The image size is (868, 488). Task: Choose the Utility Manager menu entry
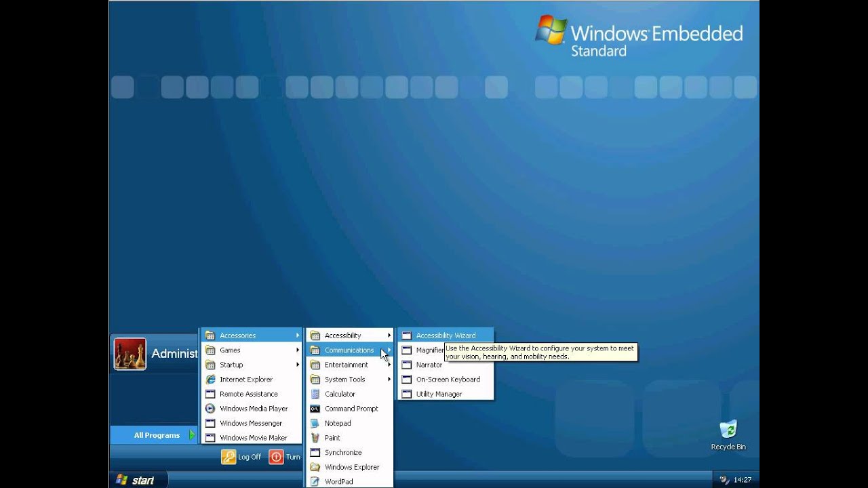446,394
